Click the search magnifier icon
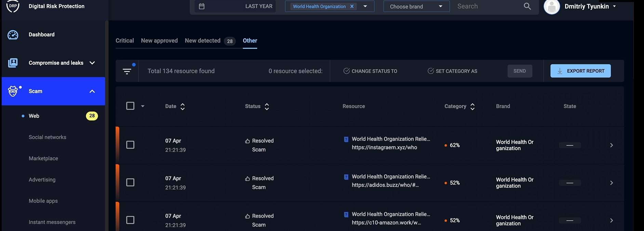Image resolution: width=644 pixels, height=231 pixels. coord(527,6)
